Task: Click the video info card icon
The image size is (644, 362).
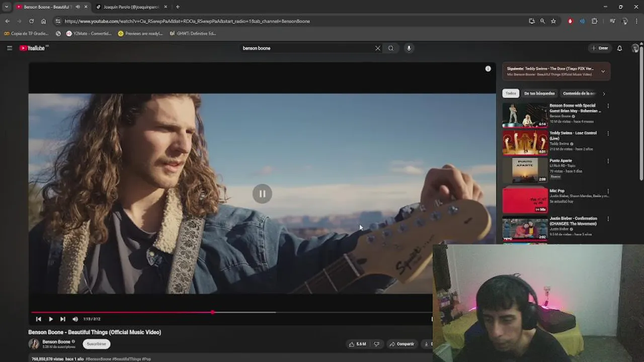Action: [488, 69]
